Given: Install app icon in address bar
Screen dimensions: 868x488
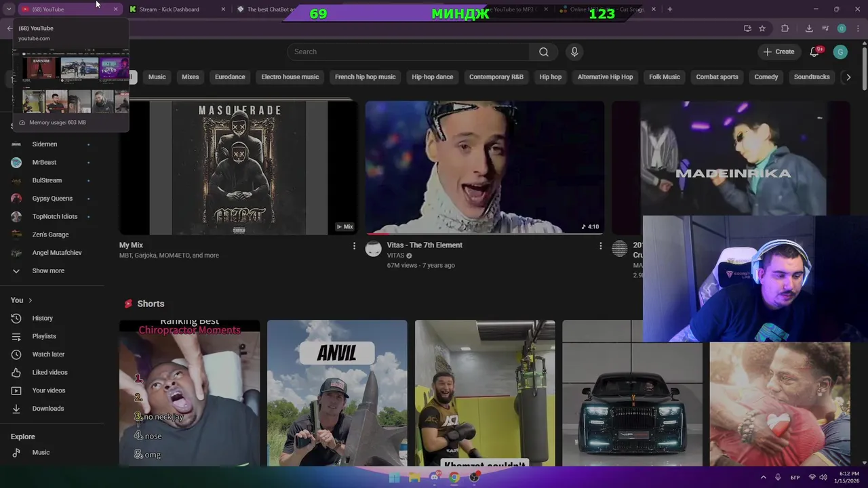Looking at the screenshot, I should coord(747,28).
